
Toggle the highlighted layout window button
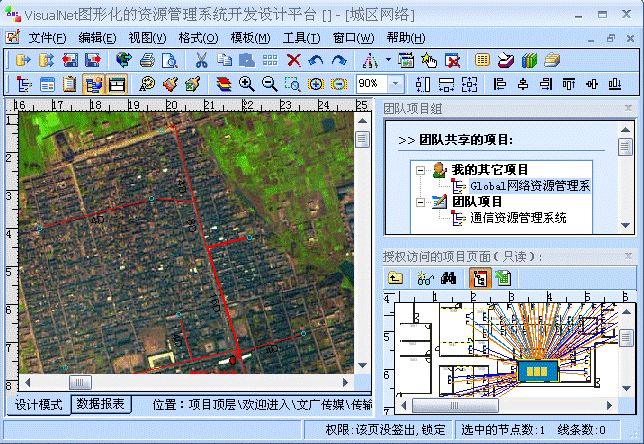117,84
